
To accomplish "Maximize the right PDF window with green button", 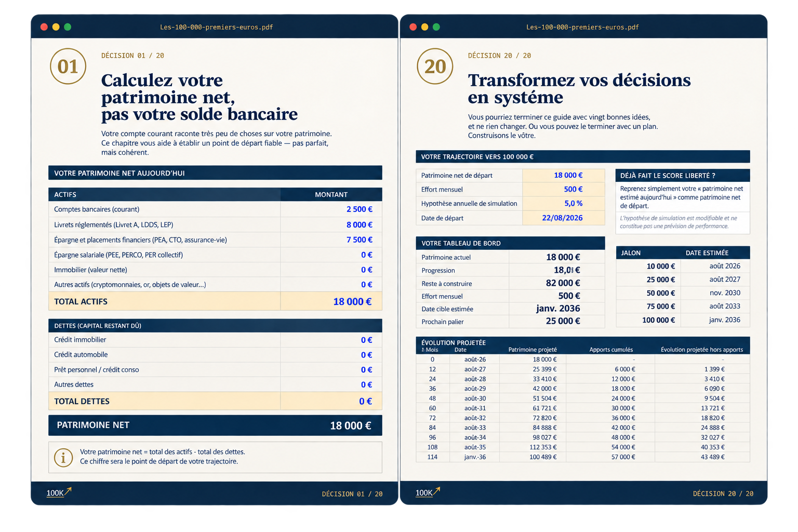I will [436, 27].
